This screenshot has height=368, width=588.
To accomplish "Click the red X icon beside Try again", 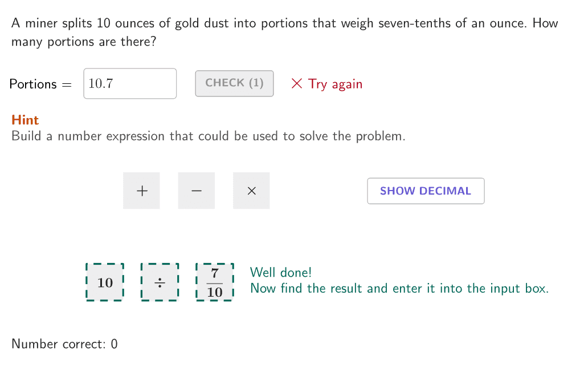I will (x=296, y=84).
